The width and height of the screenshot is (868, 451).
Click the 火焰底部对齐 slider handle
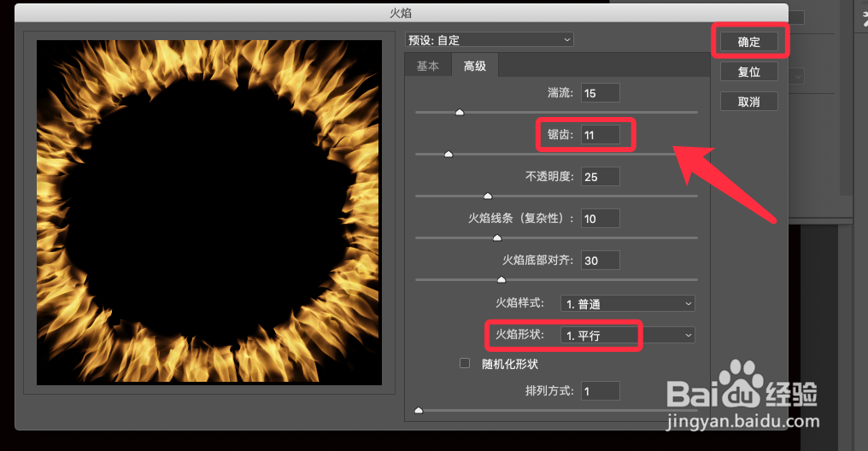tap(501, 280)
